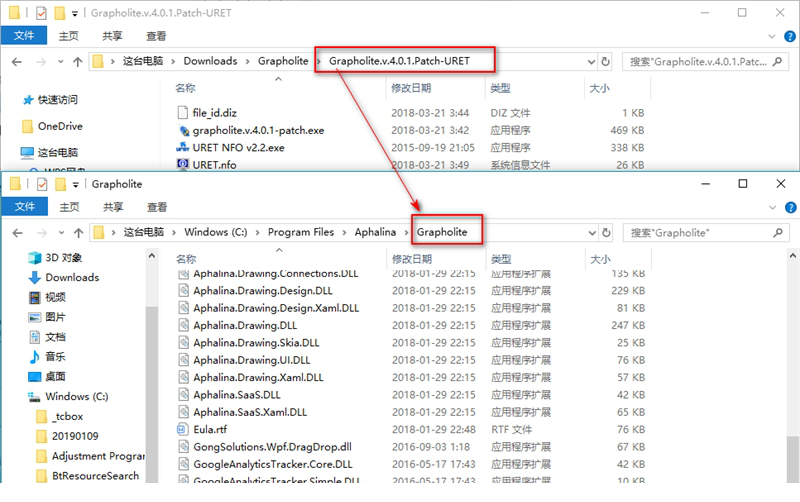Image resolution: width=800 pixels, height=502 pixels.
Task: Open 查看 tab in the Patch-URET window
Action: tap(156, 36)
